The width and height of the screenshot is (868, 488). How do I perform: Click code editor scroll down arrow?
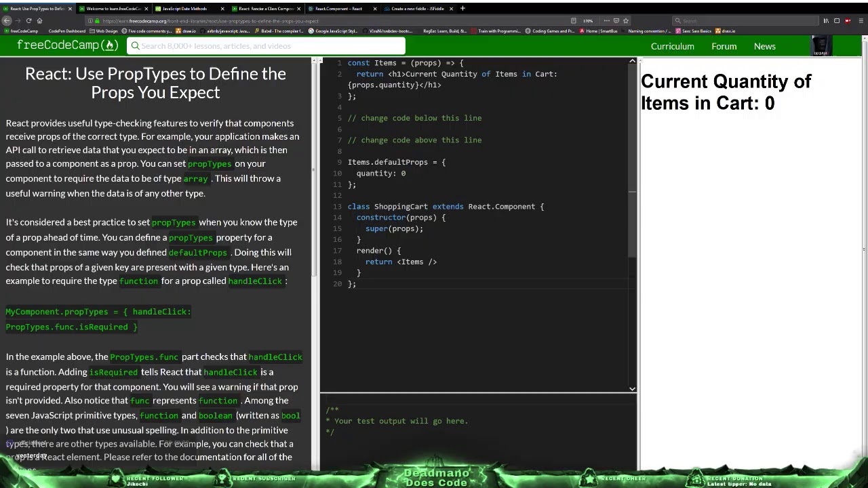click(x=632, y=388)
